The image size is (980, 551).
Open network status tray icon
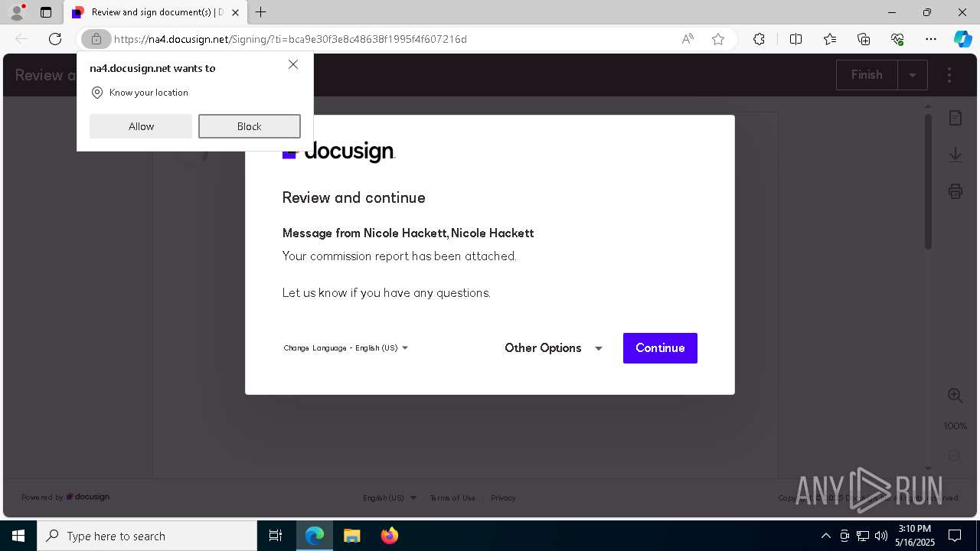863,536
